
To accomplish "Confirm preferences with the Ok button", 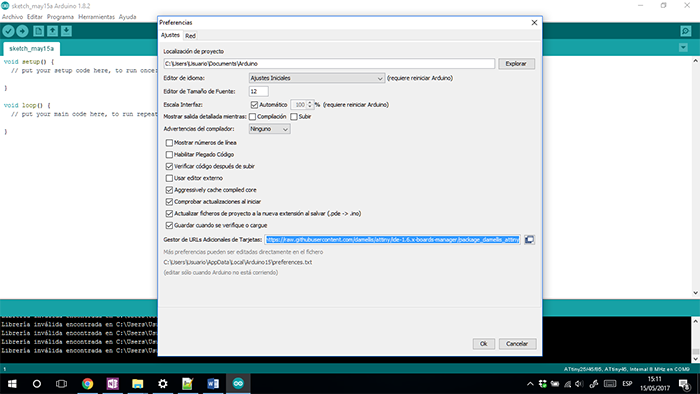I will click(x=483, y=344).
